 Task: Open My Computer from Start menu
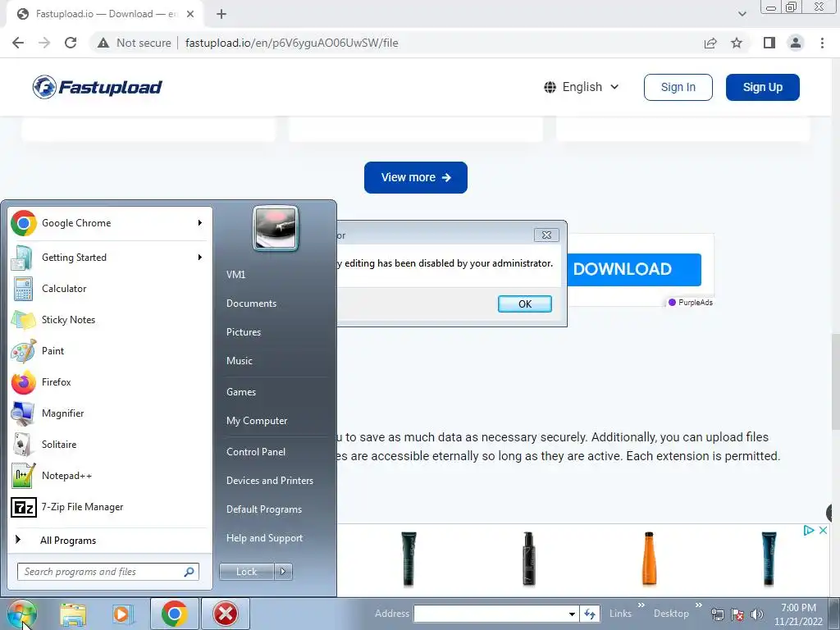pyautogui.click(x=257, y=421)
